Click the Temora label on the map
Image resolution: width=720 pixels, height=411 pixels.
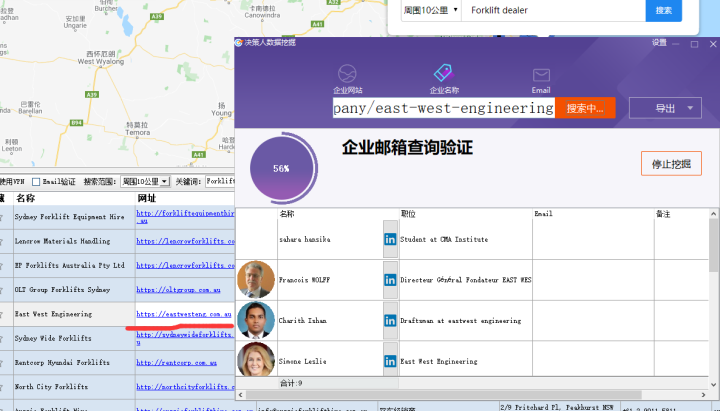137,129
